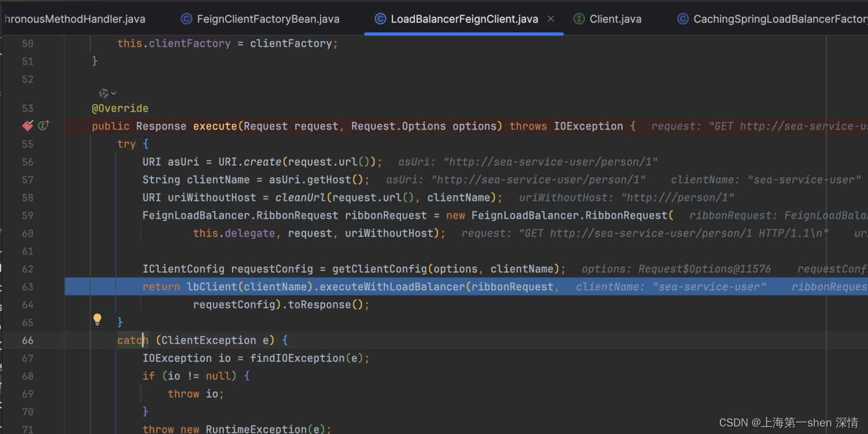Image resolution: width=868 pixels, height=434 pixels.
Task: Click the lbClient call on the highlighted line
Action: tap(212, 287)
